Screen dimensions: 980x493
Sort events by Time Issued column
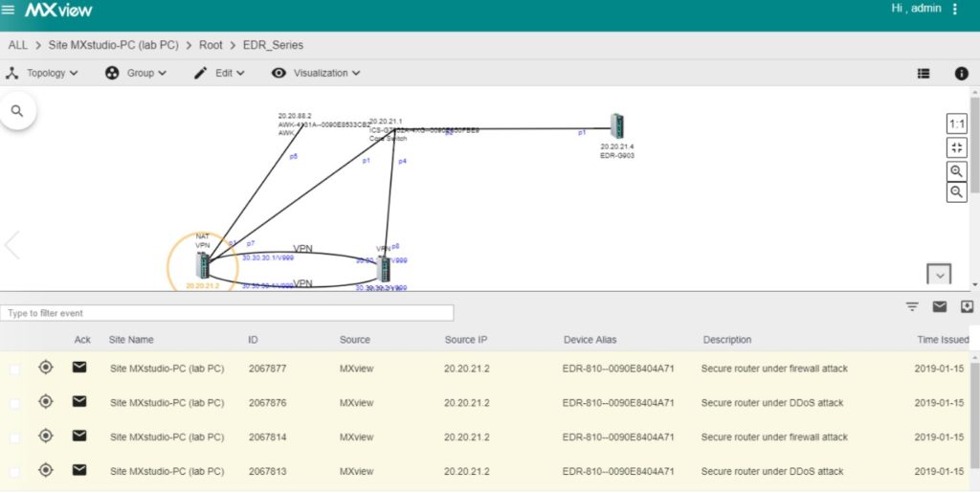[x=943, y=340]
